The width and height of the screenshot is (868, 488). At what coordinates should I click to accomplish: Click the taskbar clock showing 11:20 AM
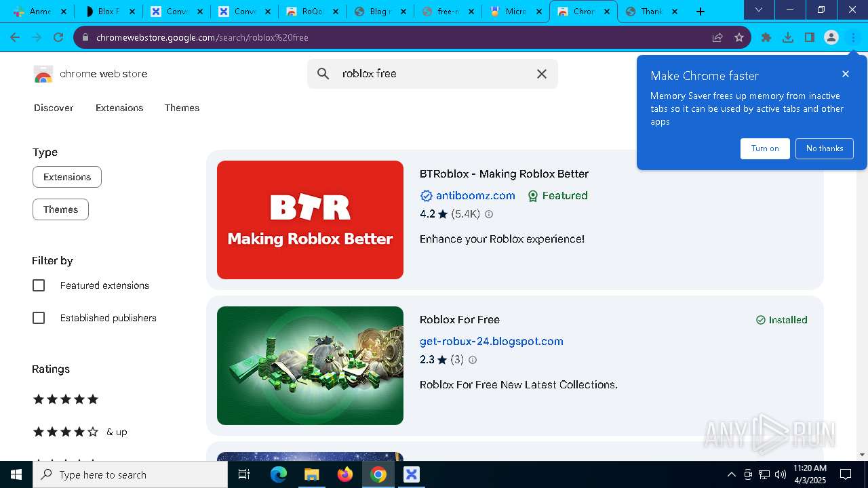pyautogui.click(x=810, y=474)
